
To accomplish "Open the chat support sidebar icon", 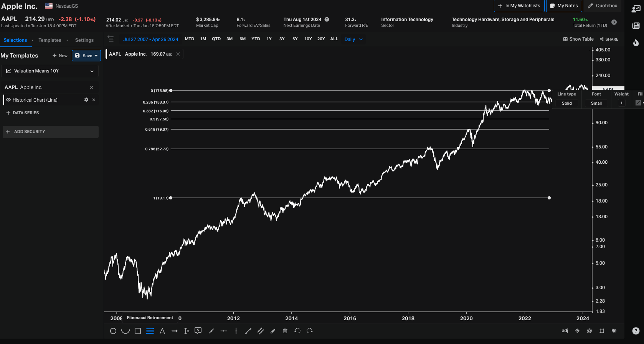I will point(636,9).
